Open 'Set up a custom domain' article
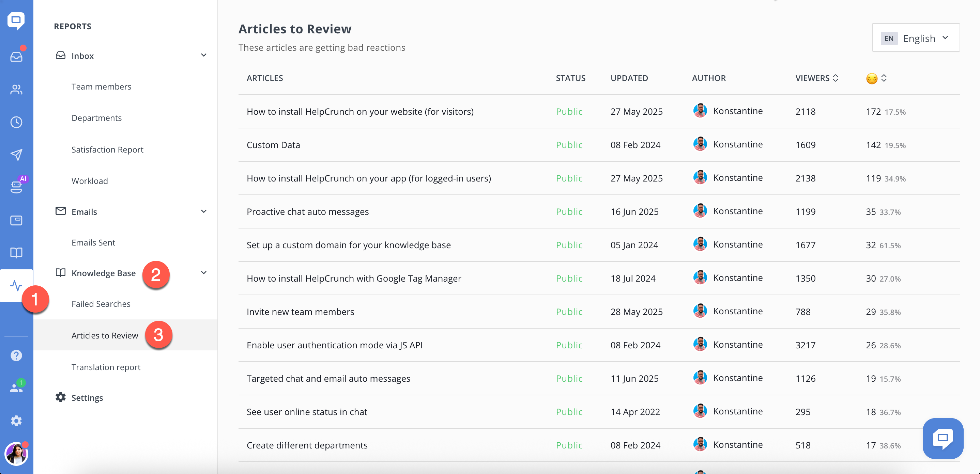This screenshot has width=980, height=474. click(x=349, y=245)
